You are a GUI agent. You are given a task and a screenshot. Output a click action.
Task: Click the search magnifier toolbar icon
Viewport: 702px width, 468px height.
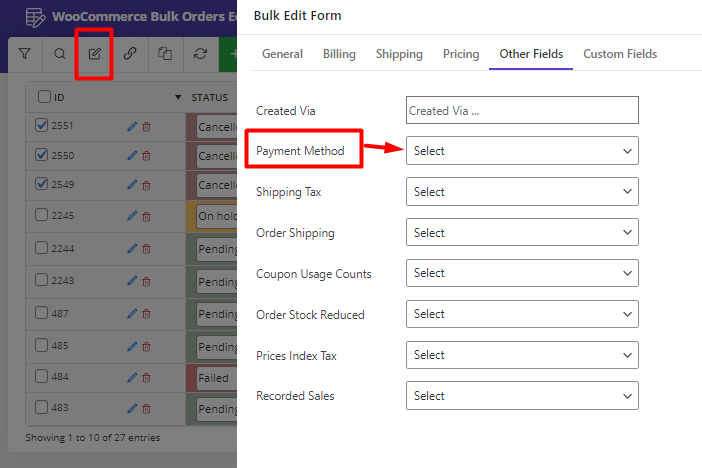click(60, 54)
